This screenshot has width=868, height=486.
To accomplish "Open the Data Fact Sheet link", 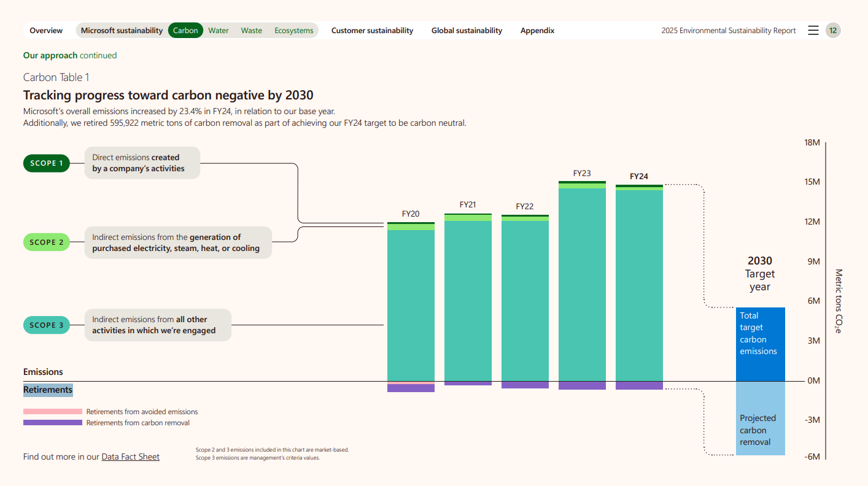I will click(130, 457).
